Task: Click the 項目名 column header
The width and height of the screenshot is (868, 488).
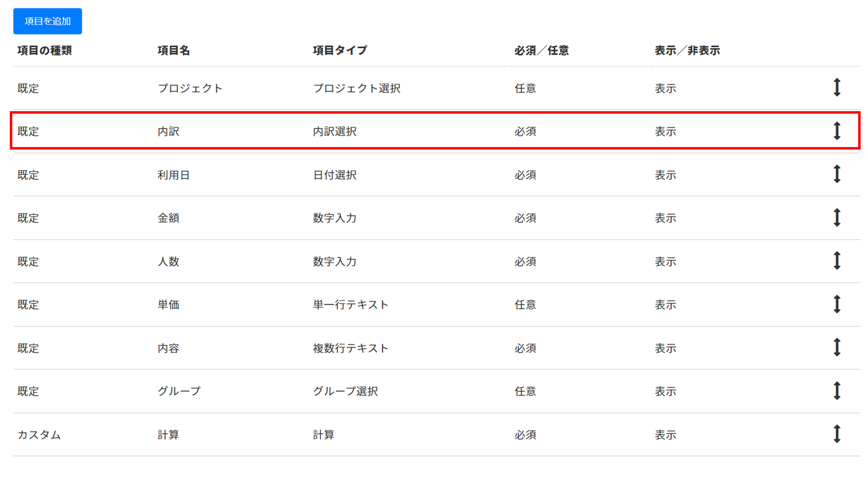Action: tap(174, 50)
